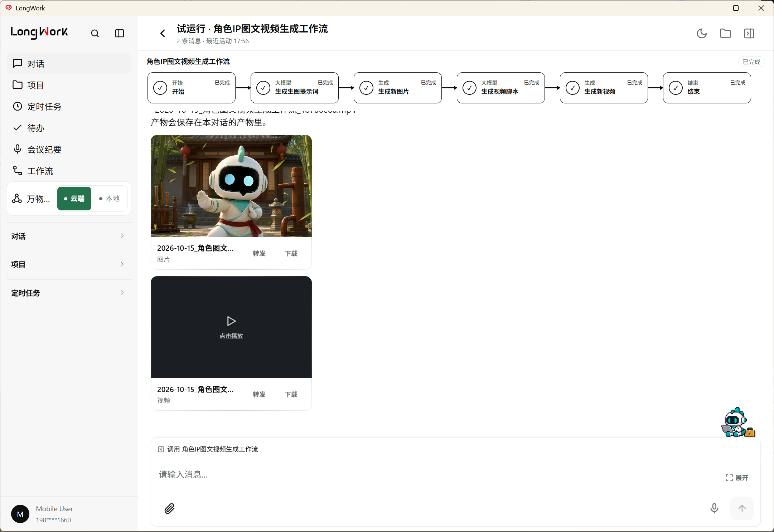
Task: Click the voice input microphone icon
Action: coord(714,508)
